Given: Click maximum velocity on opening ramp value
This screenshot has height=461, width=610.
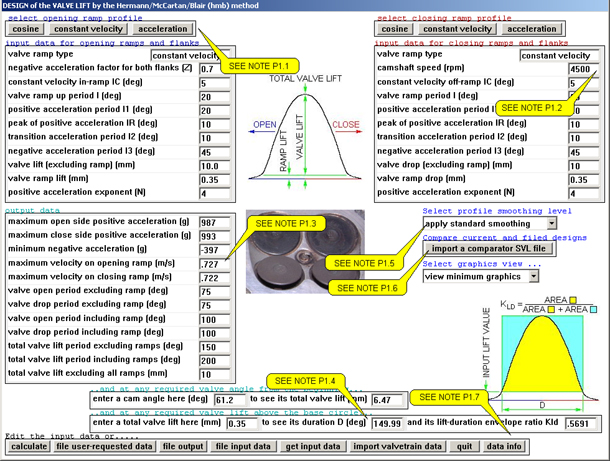Looking at the screenshot, I should (x=214, y=264).
